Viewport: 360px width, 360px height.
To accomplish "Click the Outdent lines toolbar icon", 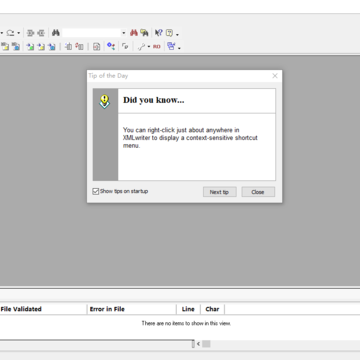I will click(x=41, y=33).
